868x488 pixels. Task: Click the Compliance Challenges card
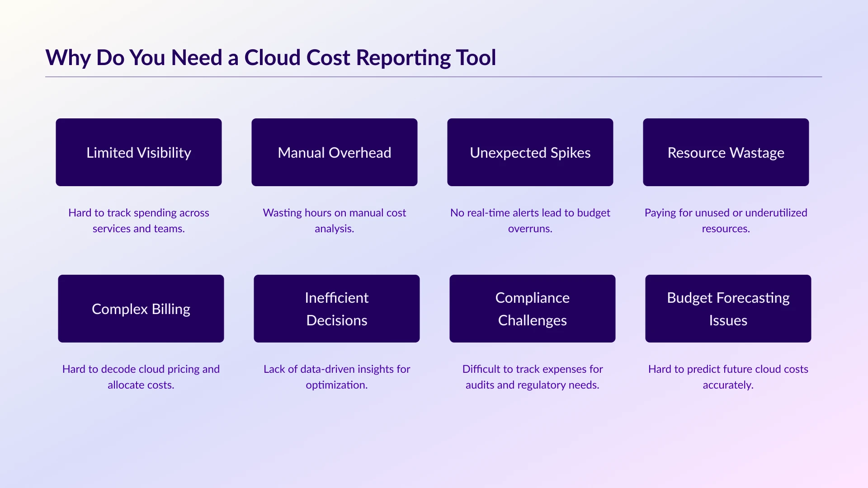(533, 309)
